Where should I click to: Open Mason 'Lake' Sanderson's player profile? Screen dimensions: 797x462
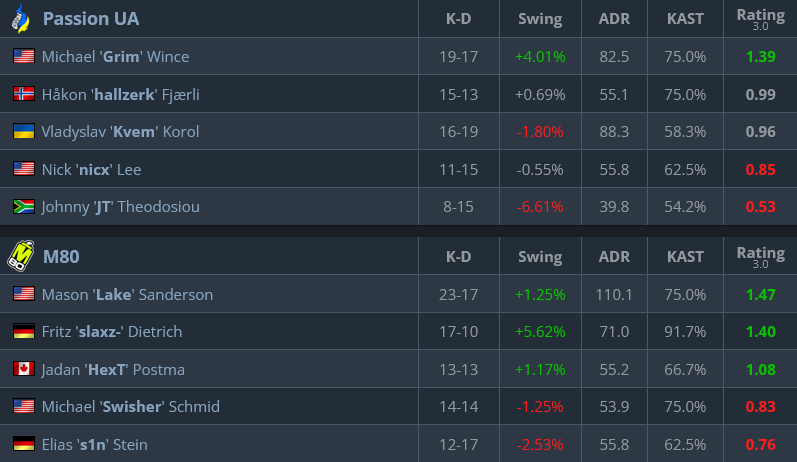127,295
